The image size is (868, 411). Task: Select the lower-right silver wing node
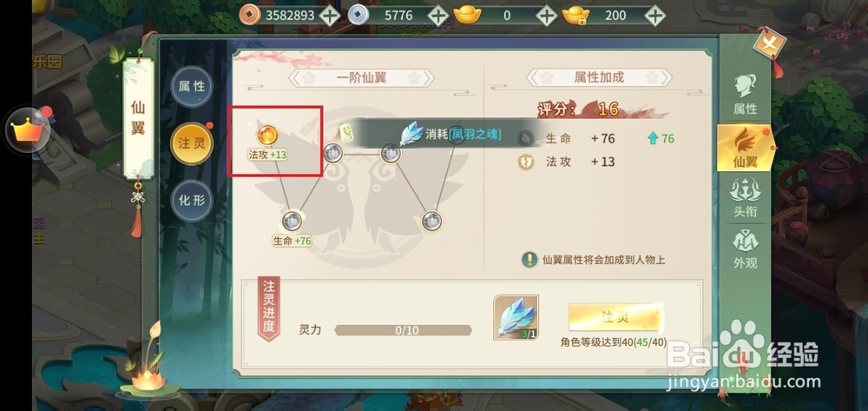click(x=431, y=221)
